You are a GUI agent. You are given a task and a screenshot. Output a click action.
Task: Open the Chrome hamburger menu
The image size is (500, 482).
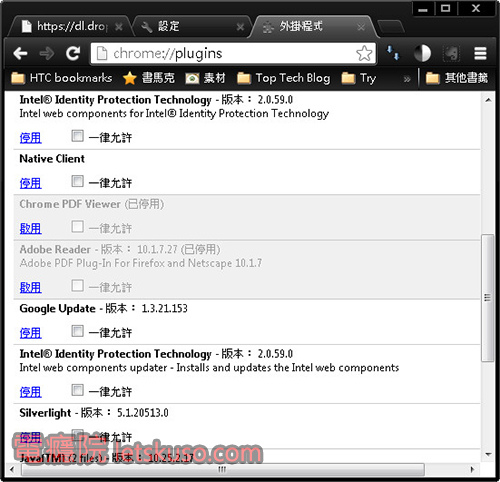pyautogui.click(x=480, y=53)
